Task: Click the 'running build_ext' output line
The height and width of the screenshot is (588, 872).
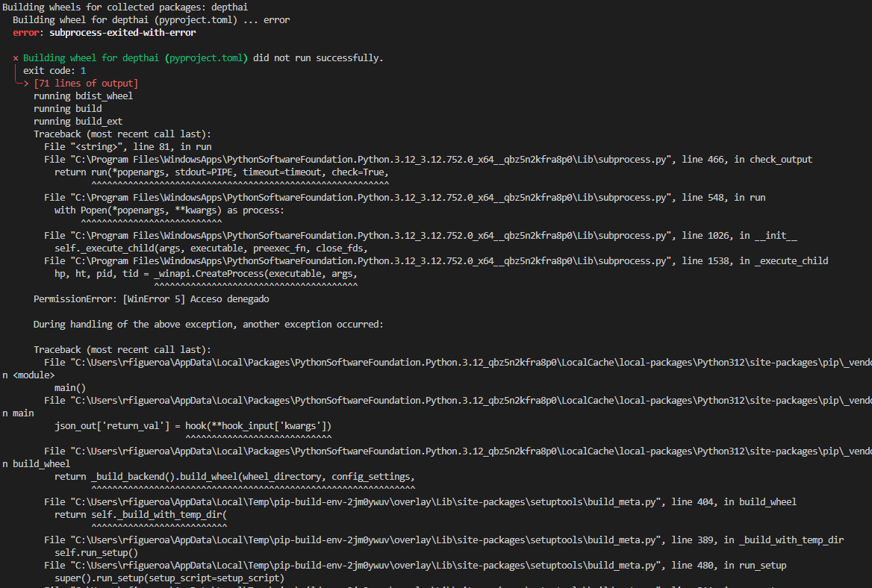Action: pos(78,122)
